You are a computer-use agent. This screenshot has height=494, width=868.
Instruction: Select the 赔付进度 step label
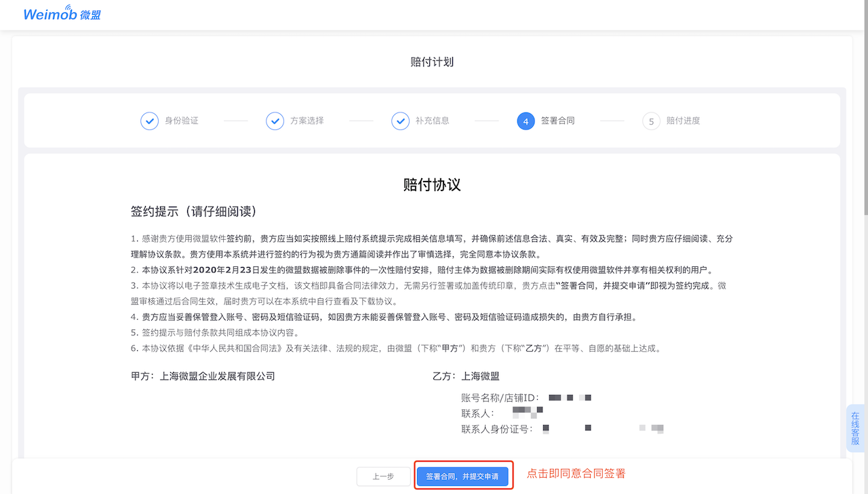(x=684, y=121)
